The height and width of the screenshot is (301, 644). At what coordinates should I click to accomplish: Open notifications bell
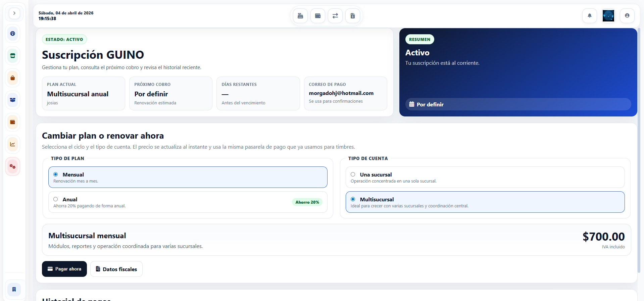coord(589,15)
